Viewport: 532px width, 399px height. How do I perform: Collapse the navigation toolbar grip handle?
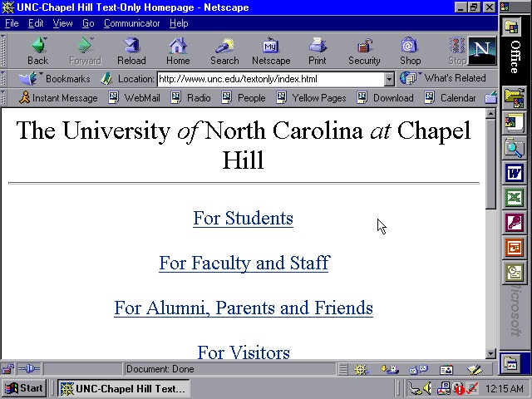point(3,51)
